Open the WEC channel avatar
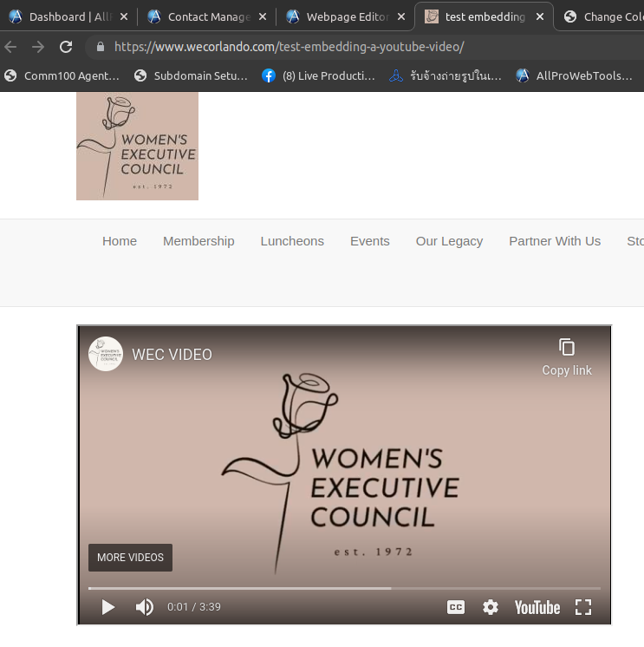This screenshot has width=644, height=647. [106, 354]
